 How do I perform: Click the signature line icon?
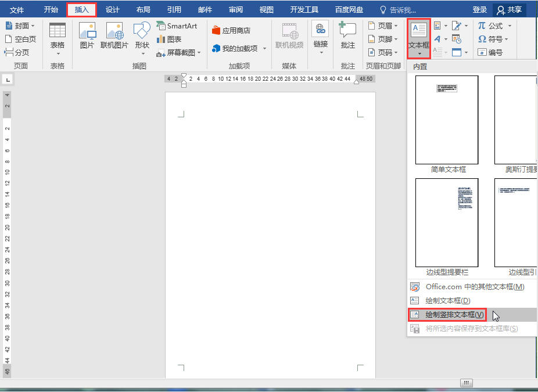tap(456, 26)
